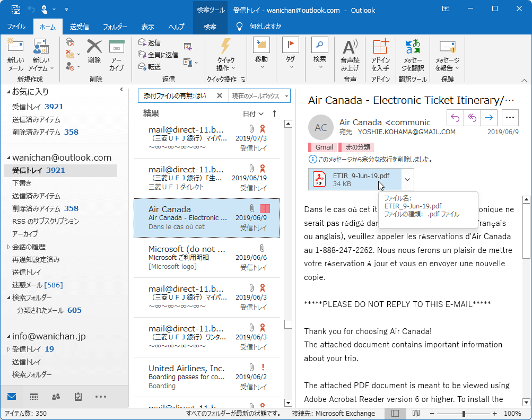Screen dimensions: 532x420
Task: Click メッセージを翻訳 translate icon
Action: point(413,54)
